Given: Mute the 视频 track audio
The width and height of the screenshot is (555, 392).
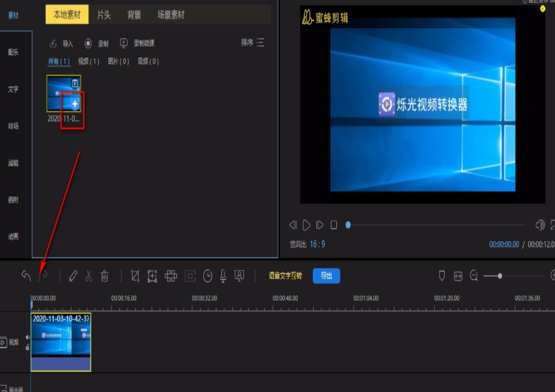Looking at the screenshot, I should (x=27, y=337).
